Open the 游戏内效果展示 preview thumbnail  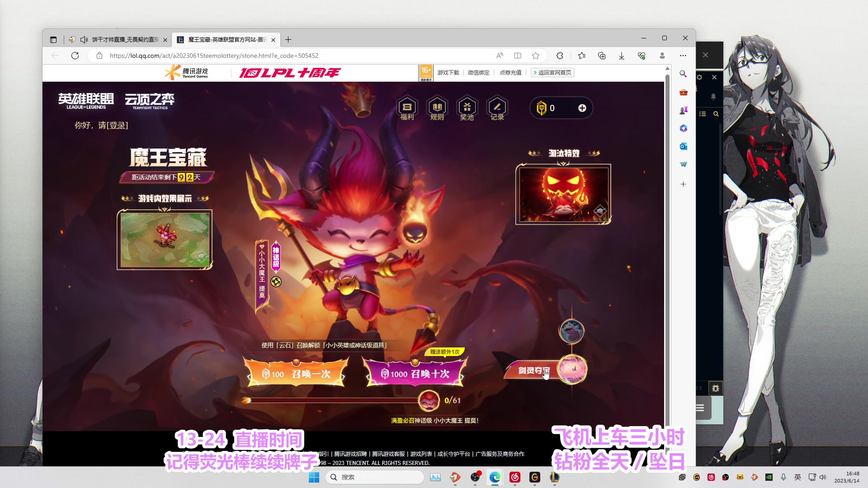165,239
